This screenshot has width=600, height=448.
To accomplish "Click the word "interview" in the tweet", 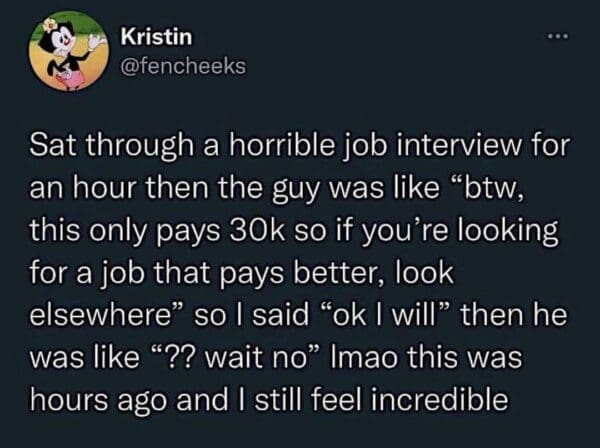I will coord(461,146).
